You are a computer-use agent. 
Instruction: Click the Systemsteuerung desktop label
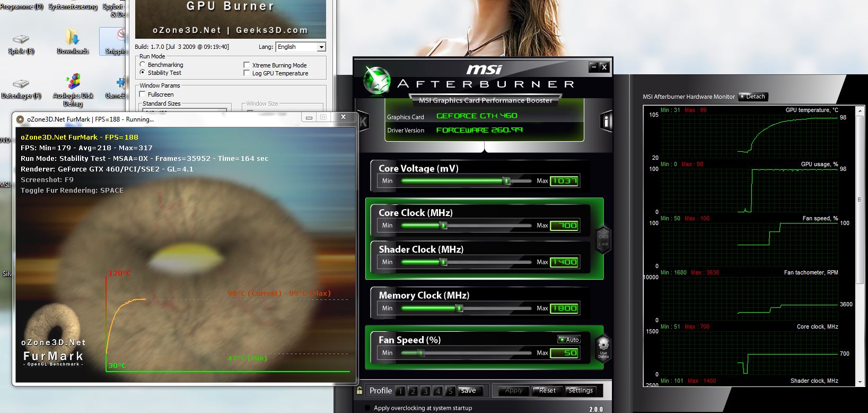73,6
